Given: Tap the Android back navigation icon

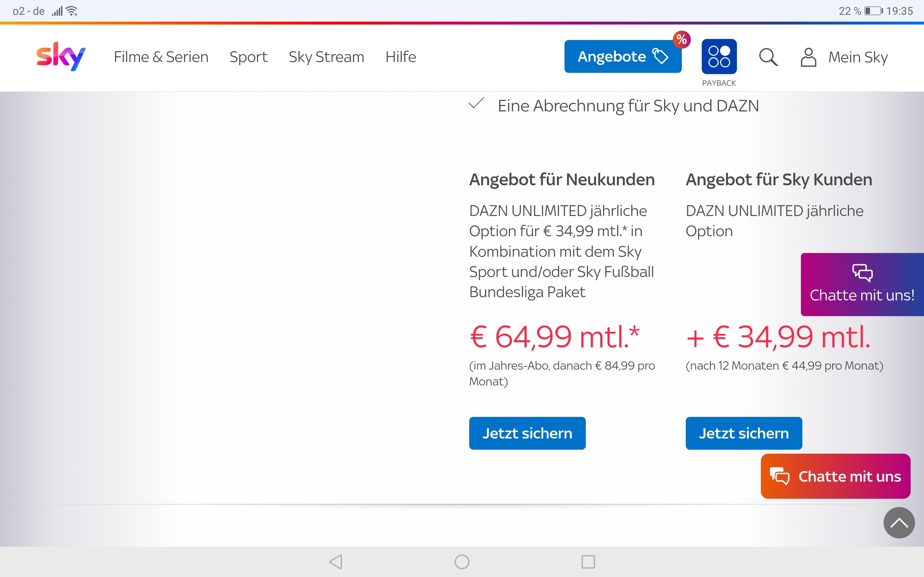Looking at the screenshot, I should tap(336, 562).
